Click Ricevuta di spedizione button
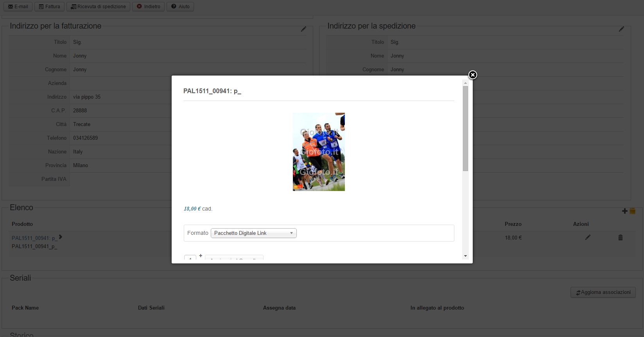The width and height of the screenshot is (644, 337). pyautogui.click(x=98, y=7)
